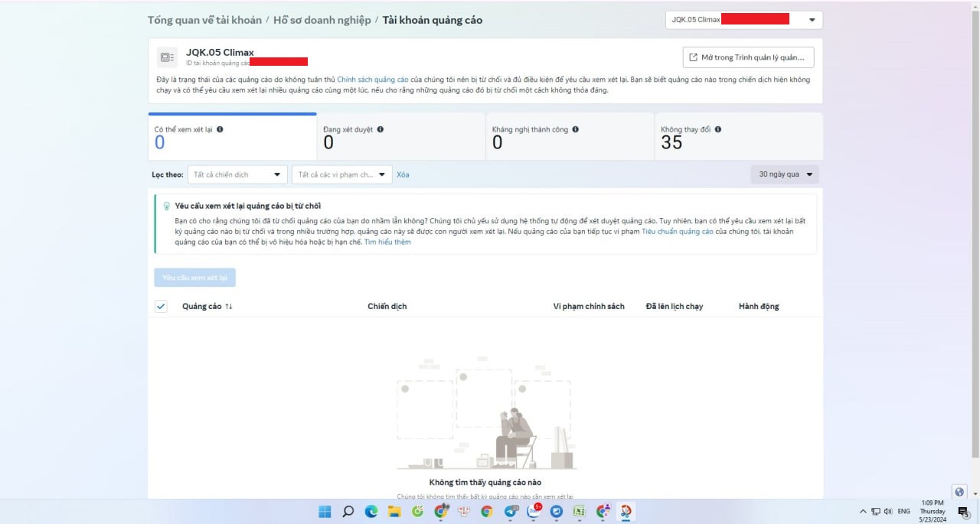Click the globe icon at bottom right of page
Viewport: 980px width, 524px height.
(x=959, y=492)
